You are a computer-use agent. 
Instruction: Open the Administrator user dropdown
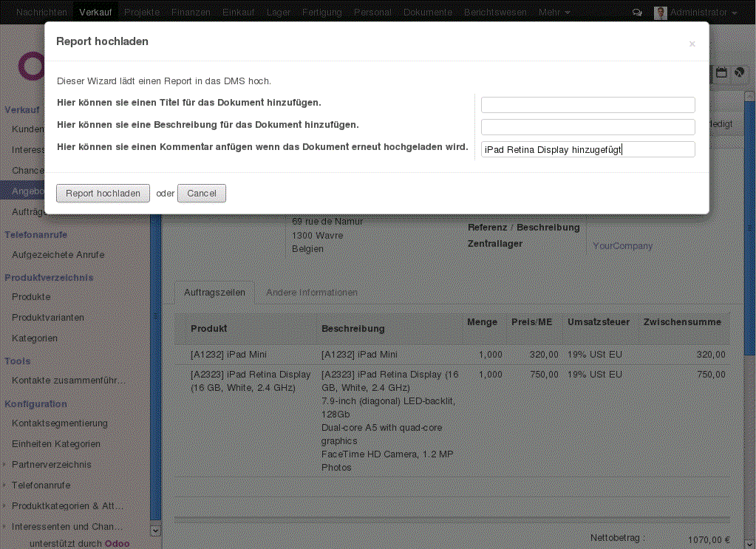pyautogui.click(x=704, y=13)
